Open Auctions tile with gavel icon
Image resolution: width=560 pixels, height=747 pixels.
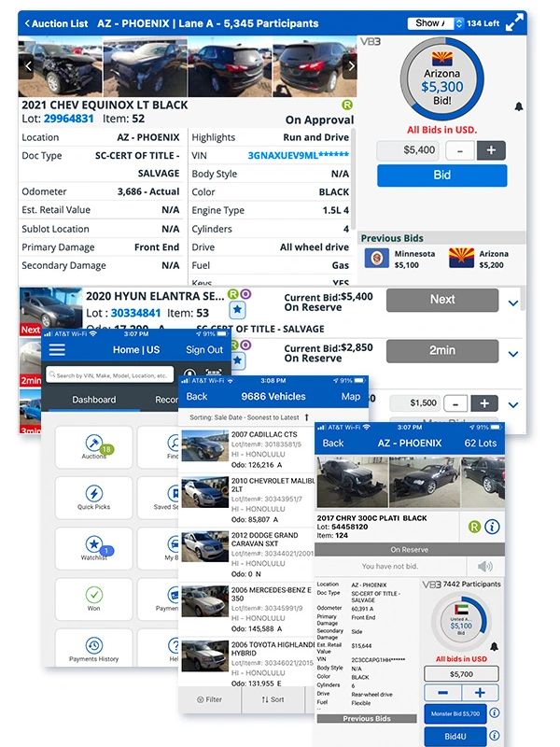point(94,447)
